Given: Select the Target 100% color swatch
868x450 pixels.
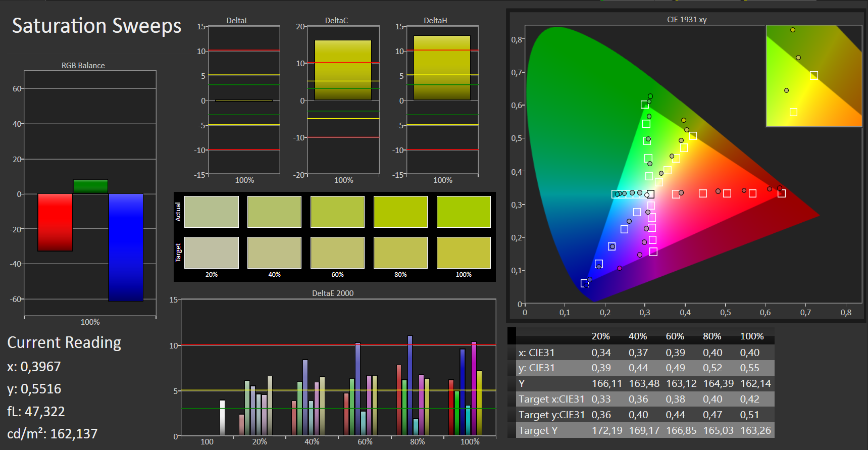Looking at the screenshot, I should click(464, 253).
